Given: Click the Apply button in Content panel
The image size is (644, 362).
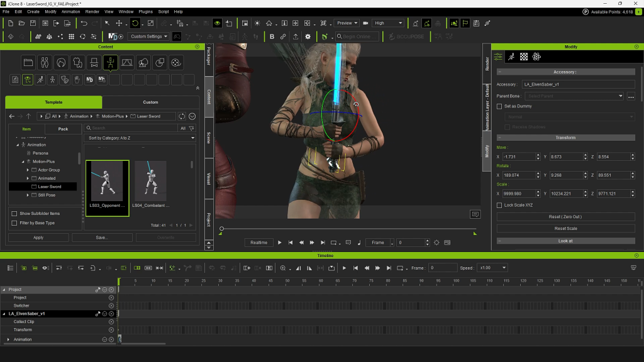Looking at the screenshot, I should point(38,238).
